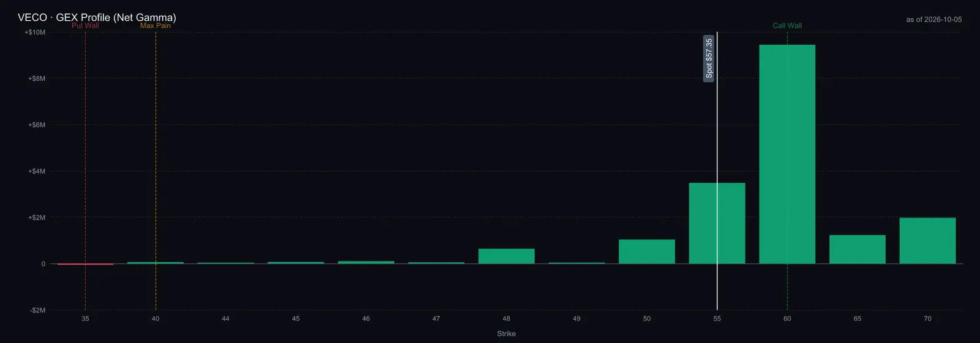Click the x-axis tick label 46
Image resolution: width=980 pixels, height=343 pixels.
click(x=366, y=318)
